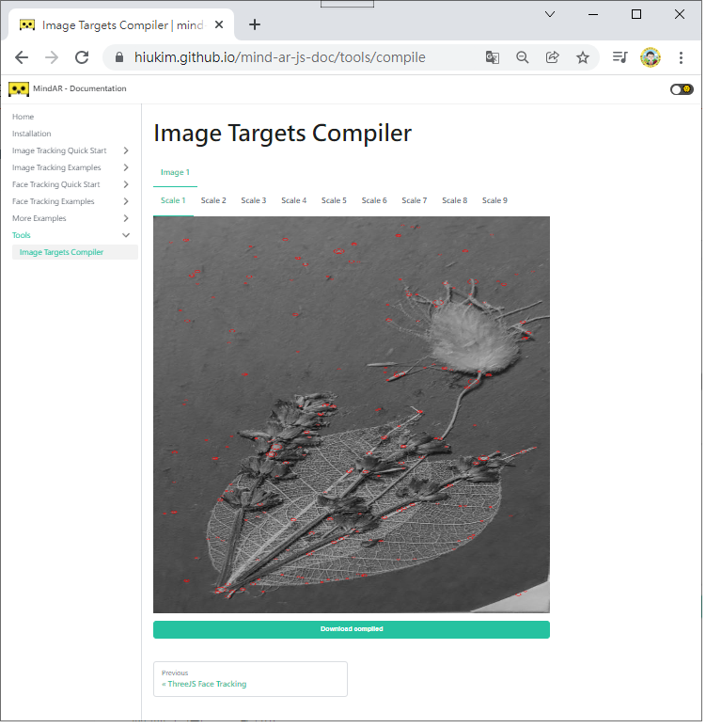Switch to Scale 4 tab
Screen dimensions: 706x728
click(294, 200)
